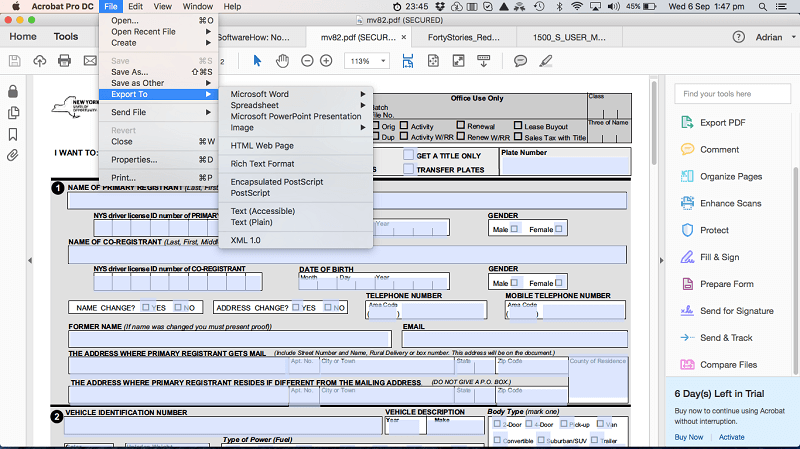Open the Export PDF tool
Image resolution: width=800 pixels, height=449 pixels.
[x=714, y=122]
